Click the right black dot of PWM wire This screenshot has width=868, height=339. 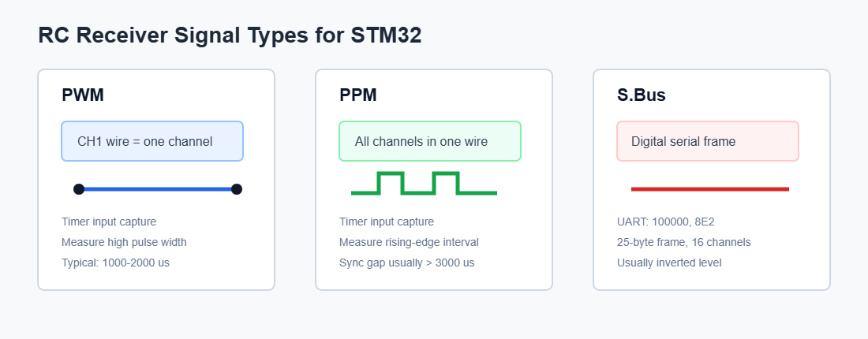click(237, 189)
